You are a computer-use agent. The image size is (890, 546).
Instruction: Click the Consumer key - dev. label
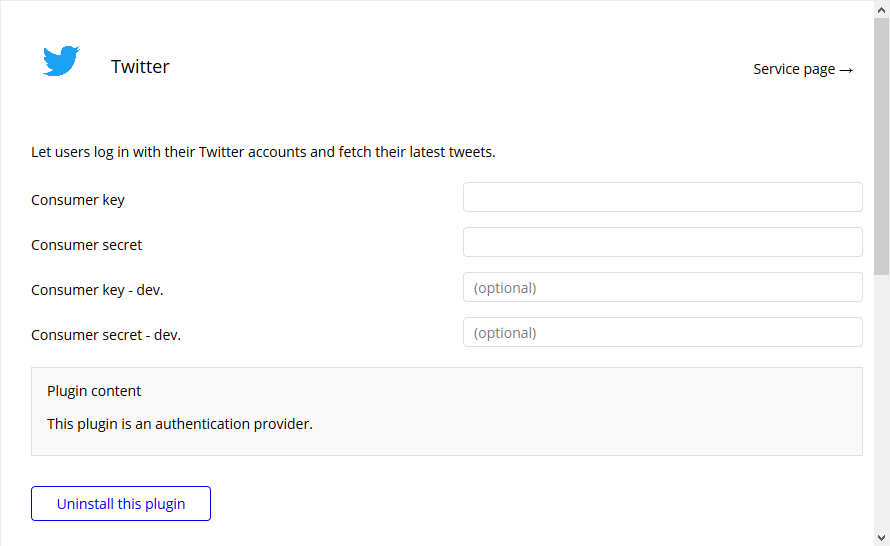(x=97, y=290)
